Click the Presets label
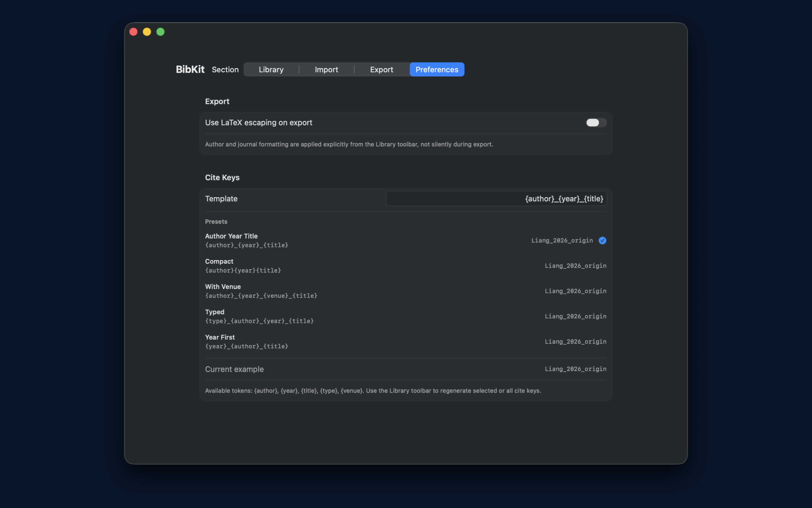The height and width of the screenshot is (508, 812). 216,222
